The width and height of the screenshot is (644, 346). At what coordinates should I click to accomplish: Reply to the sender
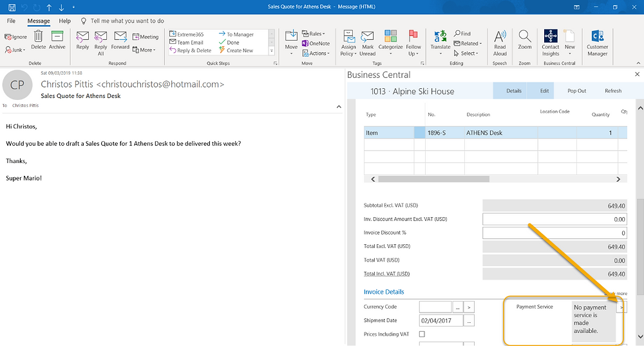82,41
